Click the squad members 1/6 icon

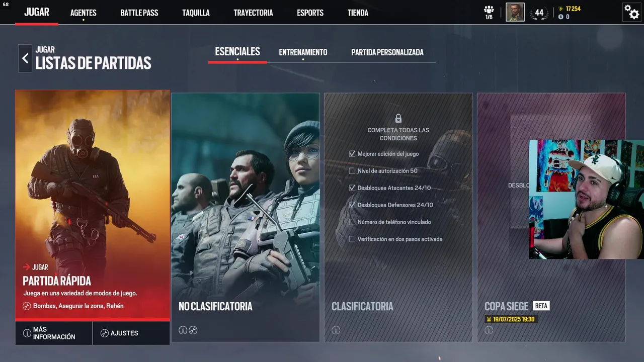(489, 12)
